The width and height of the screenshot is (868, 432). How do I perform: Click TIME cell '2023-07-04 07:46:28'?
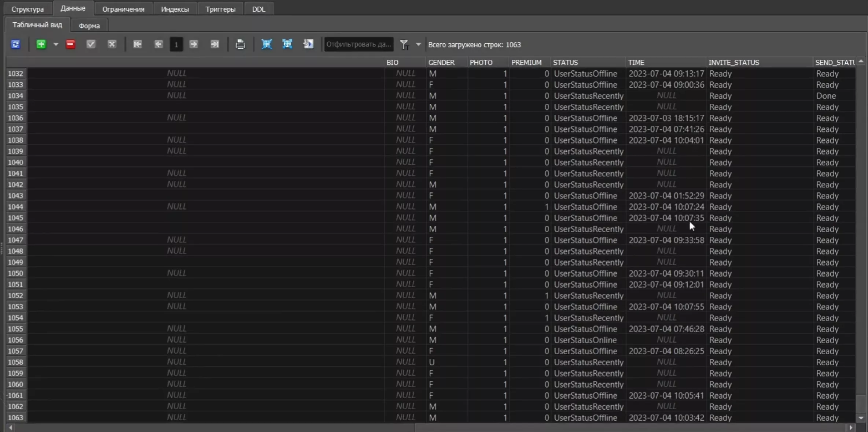pyautogui.click(x=666, y=329)
